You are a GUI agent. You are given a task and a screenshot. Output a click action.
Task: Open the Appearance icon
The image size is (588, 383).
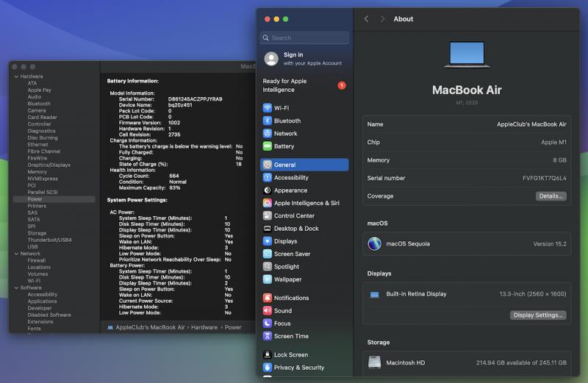point(267,190)
